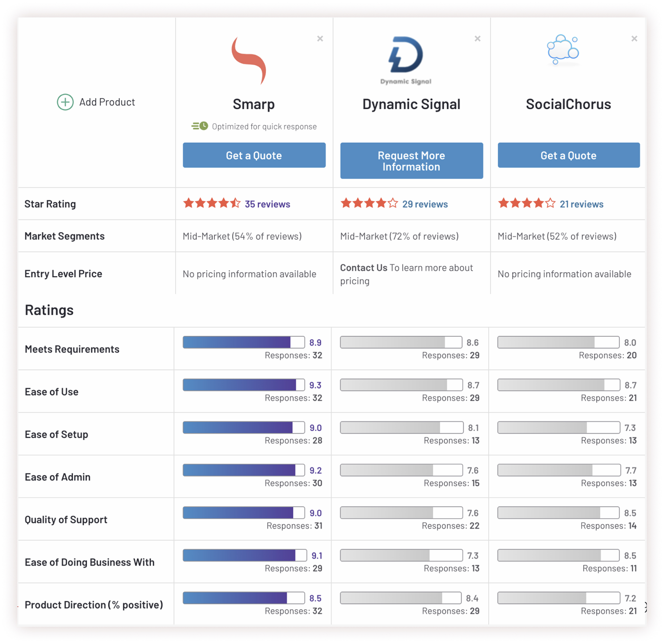Image resolution: width=664 pixels, height=644 pixels.
Task: Click the Meets Requirements row label
Action: tap(72, 350)
